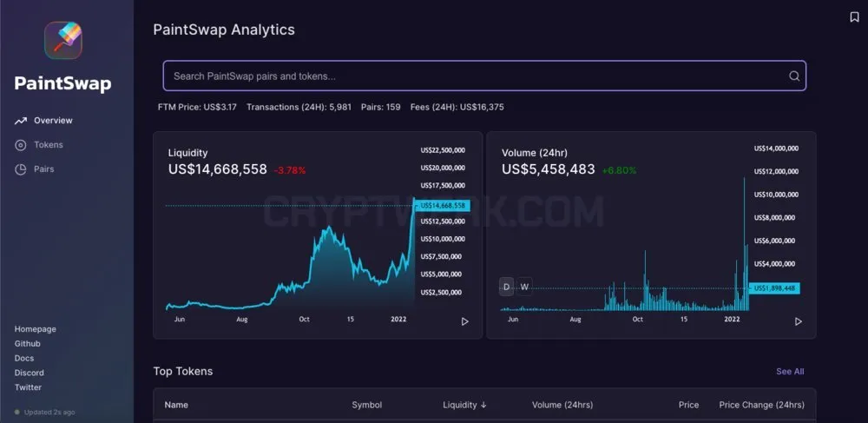This screenshot has width=868, height=423.
Task: Click the Pairs pie-chart icon
Action: pyautogui.click(x=21, y=169)
